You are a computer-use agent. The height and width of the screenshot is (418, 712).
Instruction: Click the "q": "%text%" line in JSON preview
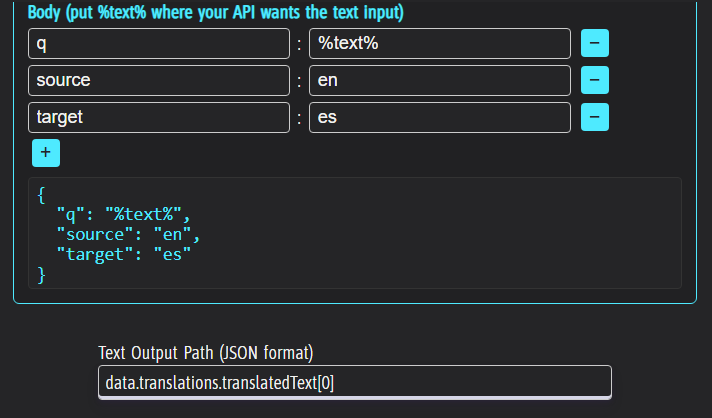(x=123, y=216)
